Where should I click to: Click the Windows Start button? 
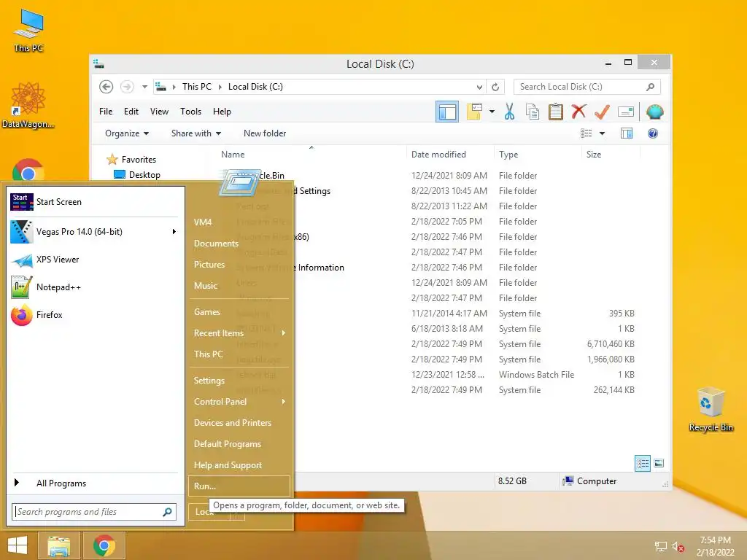click(18, 545)
